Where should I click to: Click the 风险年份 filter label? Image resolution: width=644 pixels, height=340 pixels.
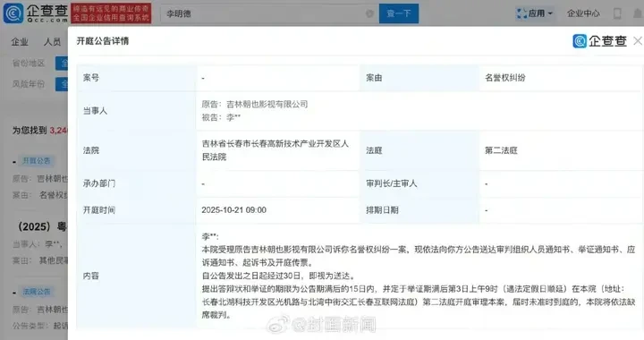coord(28,84)
